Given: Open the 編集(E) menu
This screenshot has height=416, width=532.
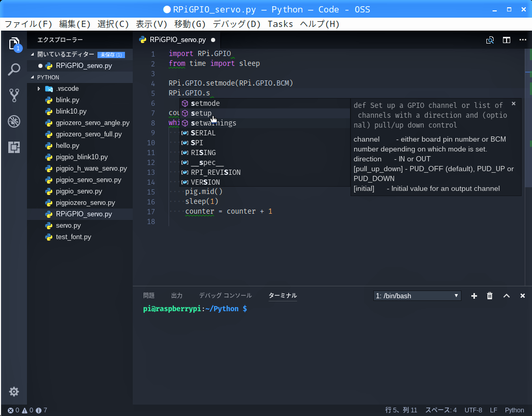Looking at the screenshot, I should (75, 24).
